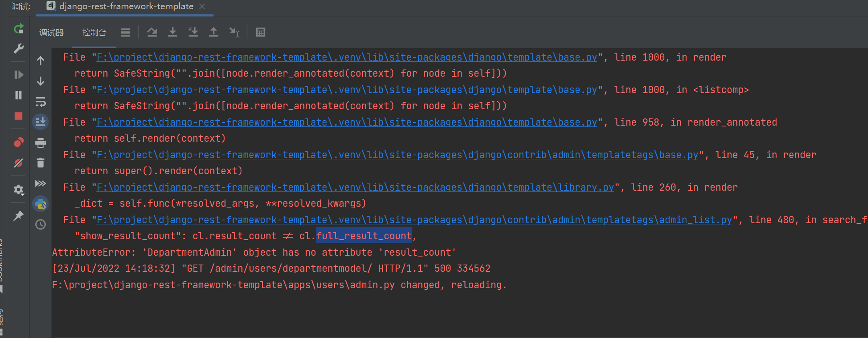The image size is (868, 338).
Task: Click the Pin Tab icon
Action: (18, 216)
